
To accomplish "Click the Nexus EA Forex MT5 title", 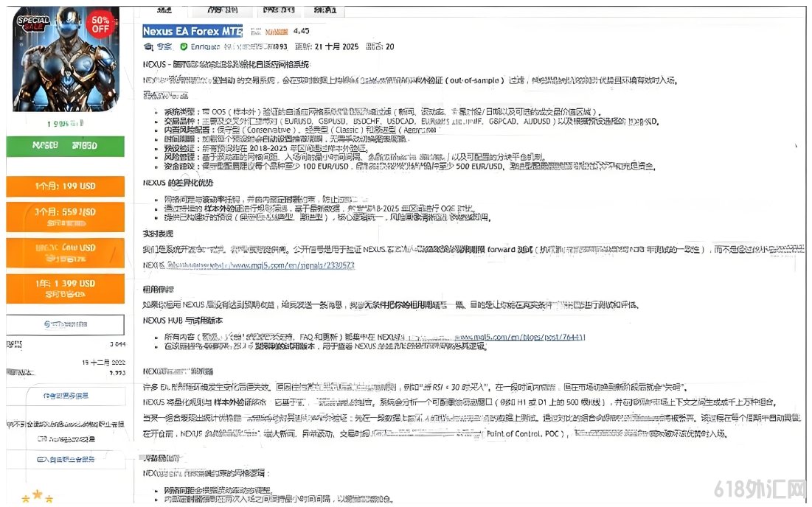I will tap(192, 31).
